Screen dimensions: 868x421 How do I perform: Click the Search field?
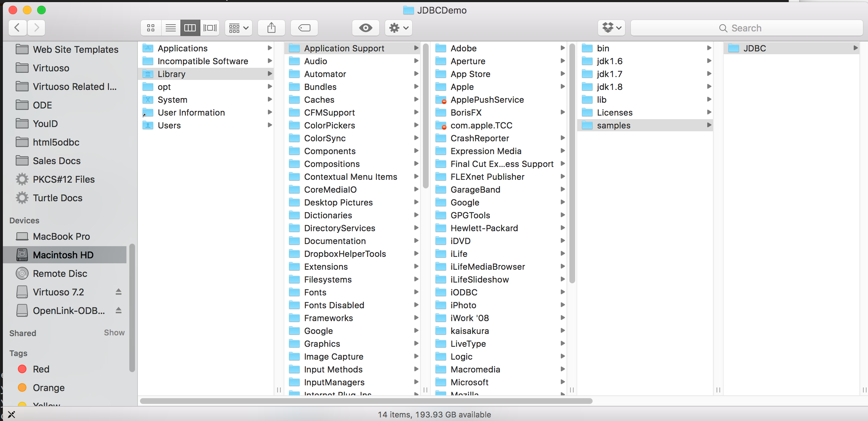(x=747, y=28)
